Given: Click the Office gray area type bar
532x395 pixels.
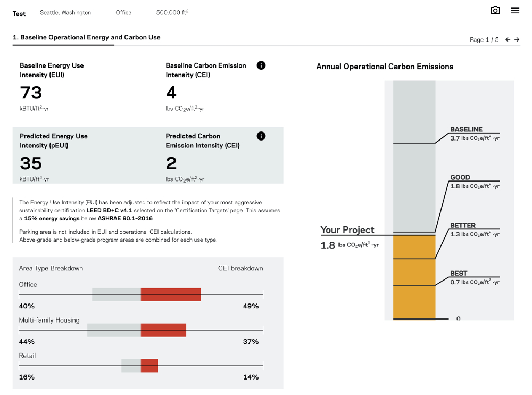Looking at the screenshot, I should click(117, 294).
